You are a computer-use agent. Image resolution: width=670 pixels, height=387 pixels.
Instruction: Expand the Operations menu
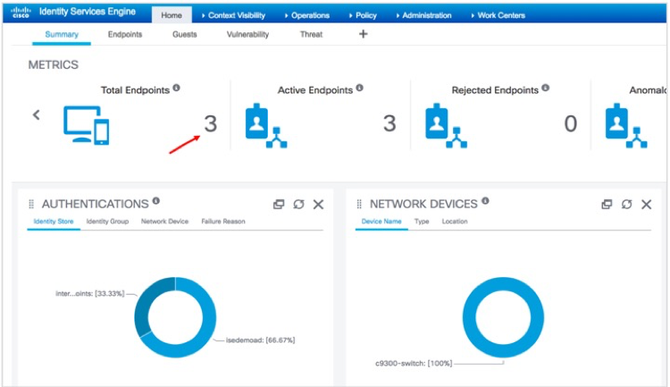click(307, 15)
